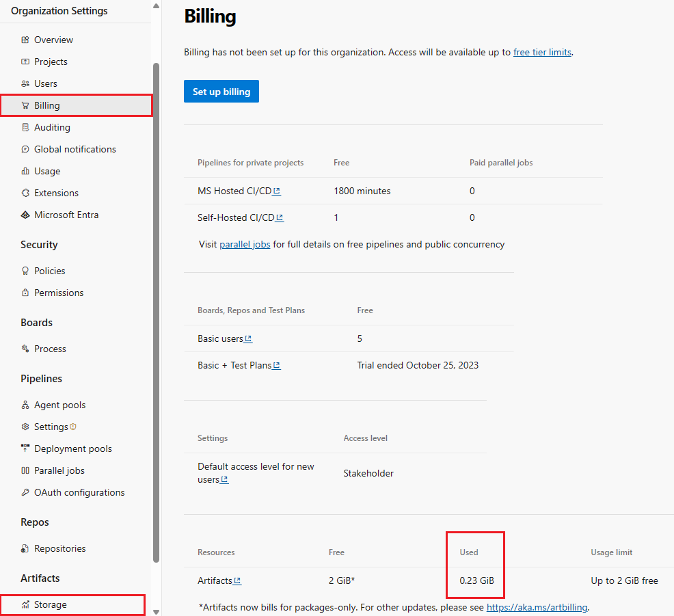Open external link icon next to Basic users
Image resolution: width=674 pixels, height=616 pixels.
(248, 339)
